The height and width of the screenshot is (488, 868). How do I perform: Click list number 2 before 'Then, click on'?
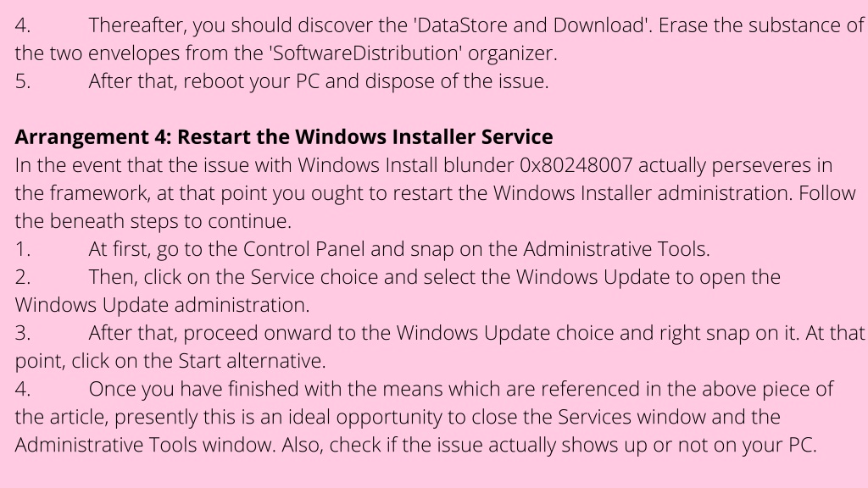coord(23,277)
